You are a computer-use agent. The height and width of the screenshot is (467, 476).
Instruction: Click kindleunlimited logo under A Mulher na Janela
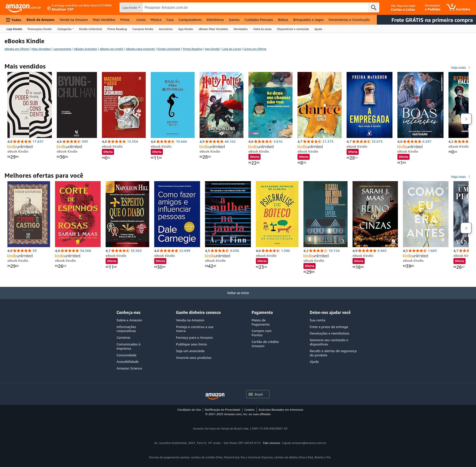click(217, 256)
